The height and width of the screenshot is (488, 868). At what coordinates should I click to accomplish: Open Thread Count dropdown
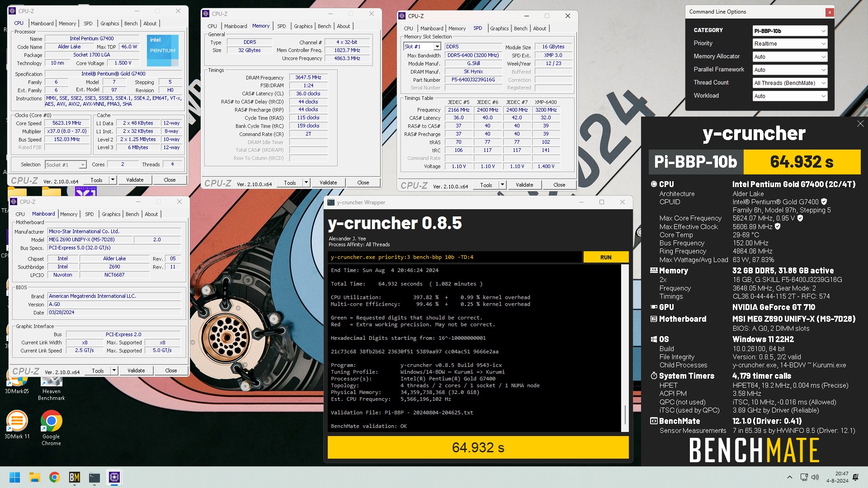790,83
